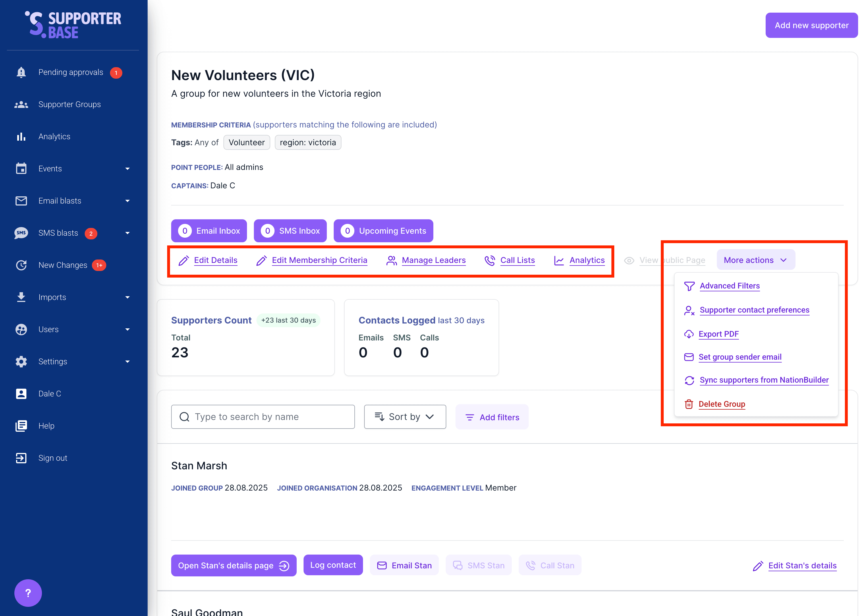Click the Export PDF download icon
The width and height of the screenshot is (865, 616).
coord(689,334)
